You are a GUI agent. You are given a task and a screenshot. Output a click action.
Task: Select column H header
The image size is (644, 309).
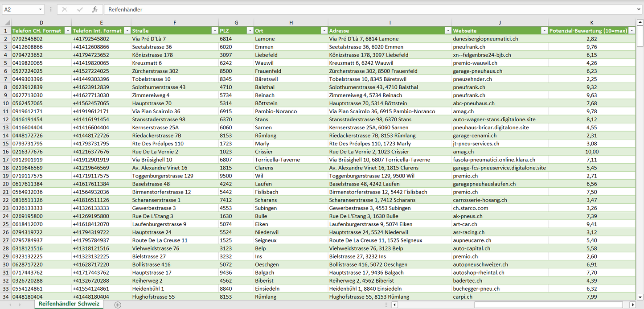[x=291, y=23]
